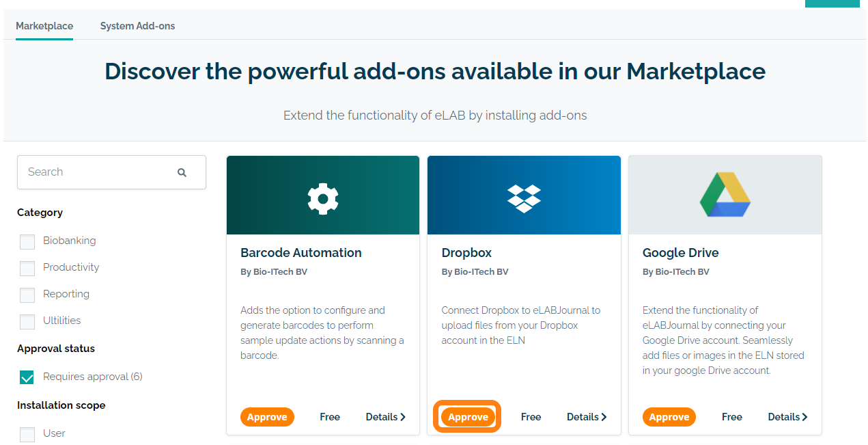This screenshot has width=868, height=445.
Task: Click the search magnifier icon
Action: [182, 173]
